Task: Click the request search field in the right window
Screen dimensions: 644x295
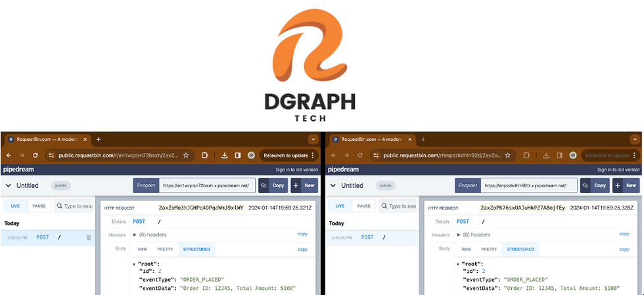Action: pos(398,206)
